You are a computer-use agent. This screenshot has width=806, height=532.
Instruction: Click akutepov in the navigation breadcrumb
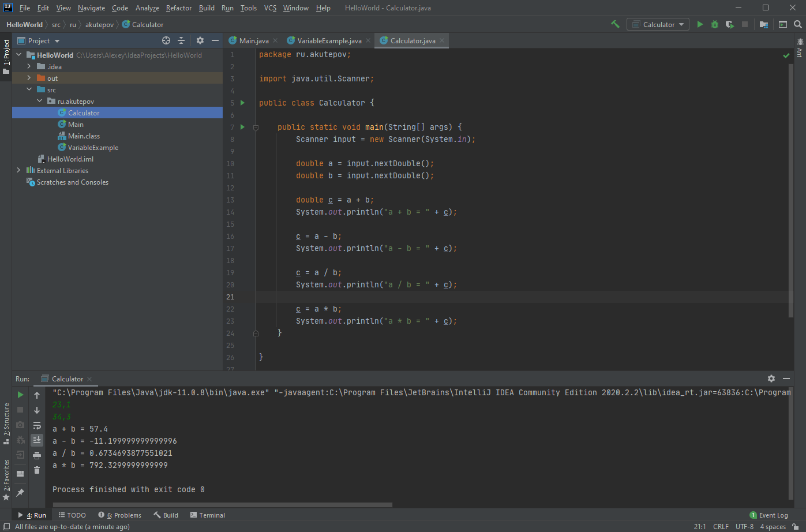coord(99,25)
